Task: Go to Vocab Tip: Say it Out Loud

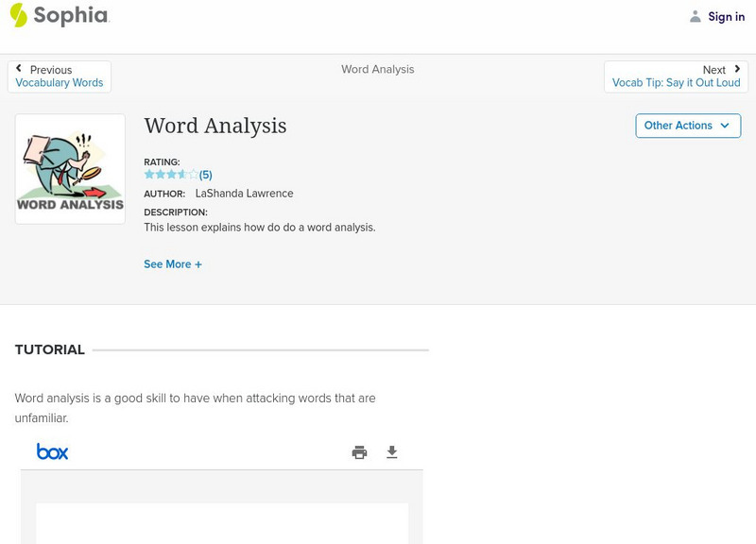Action: [x=676, y=83]
